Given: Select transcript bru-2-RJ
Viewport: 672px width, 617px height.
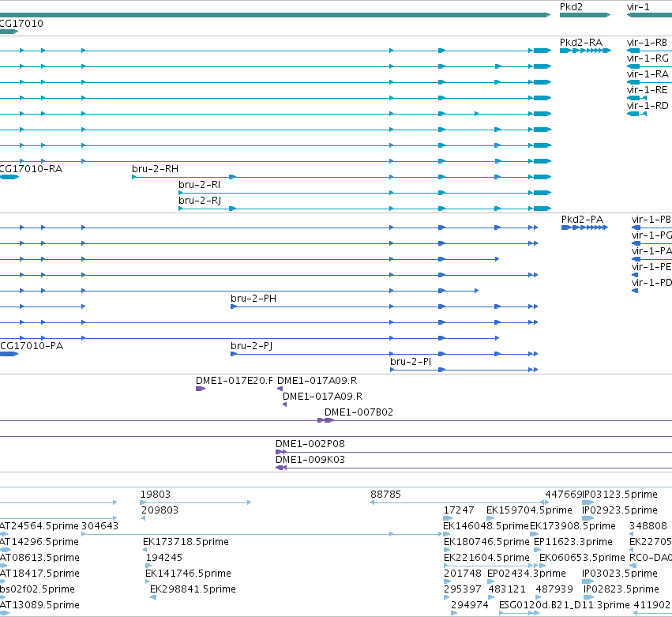Looking at the screenshot, I should 200,201.
